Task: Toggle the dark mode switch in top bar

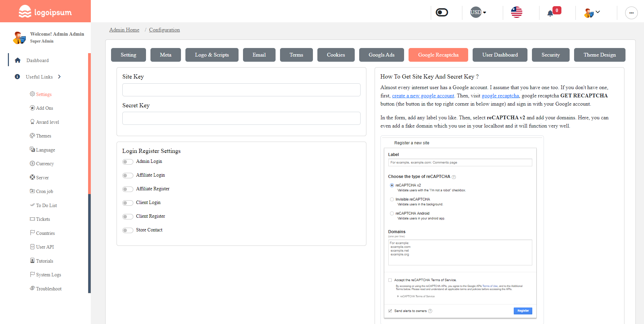Action: pos(441,12)
